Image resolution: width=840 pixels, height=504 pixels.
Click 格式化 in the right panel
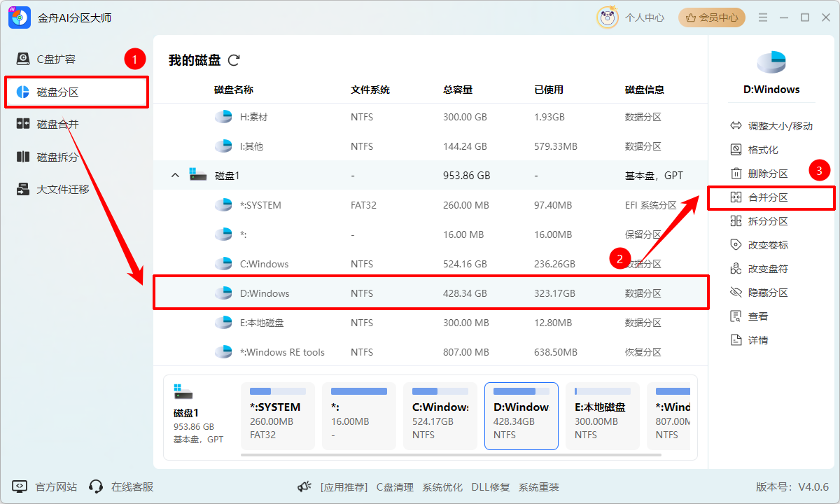click(754, 150)
